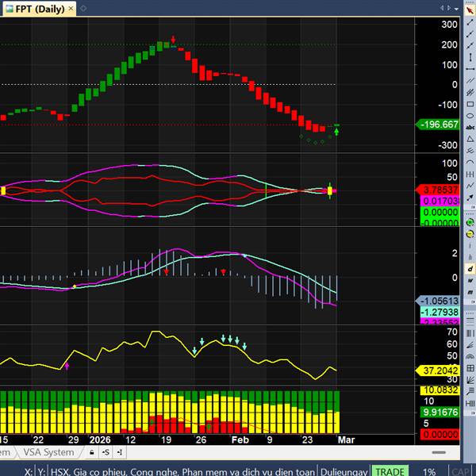The width and height of the screenshot is (476, 476).
Task: Click the '2026' date axis label
Action: tap(100, 440)
